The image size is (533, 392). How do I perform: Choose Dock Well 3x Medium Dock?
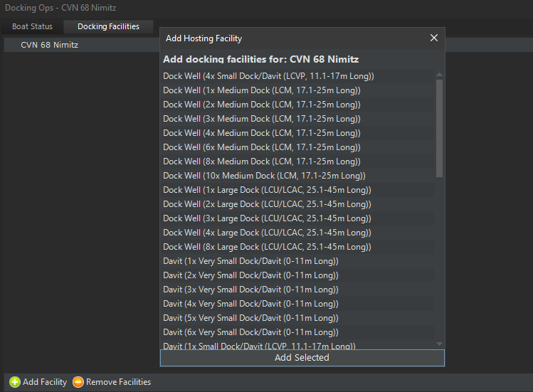(x=298, y=119)
